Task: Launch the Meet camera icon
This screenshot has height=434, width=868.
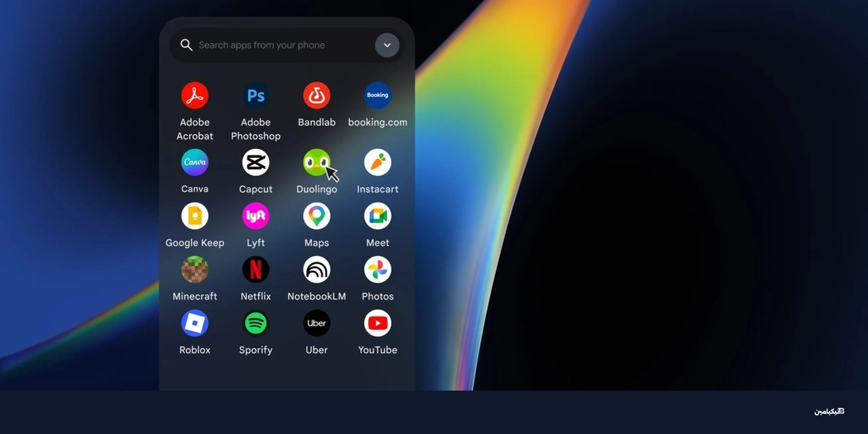Action: click(x=377, y=216)
